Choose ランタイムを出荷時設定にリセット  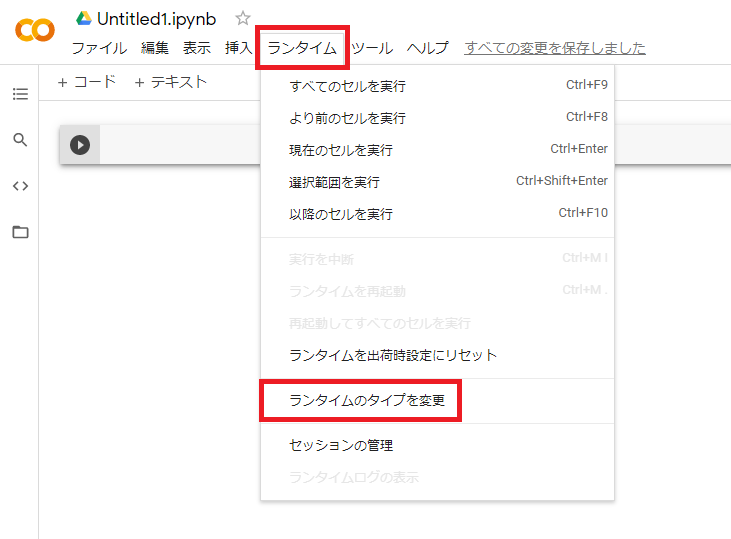pos(437,355)
